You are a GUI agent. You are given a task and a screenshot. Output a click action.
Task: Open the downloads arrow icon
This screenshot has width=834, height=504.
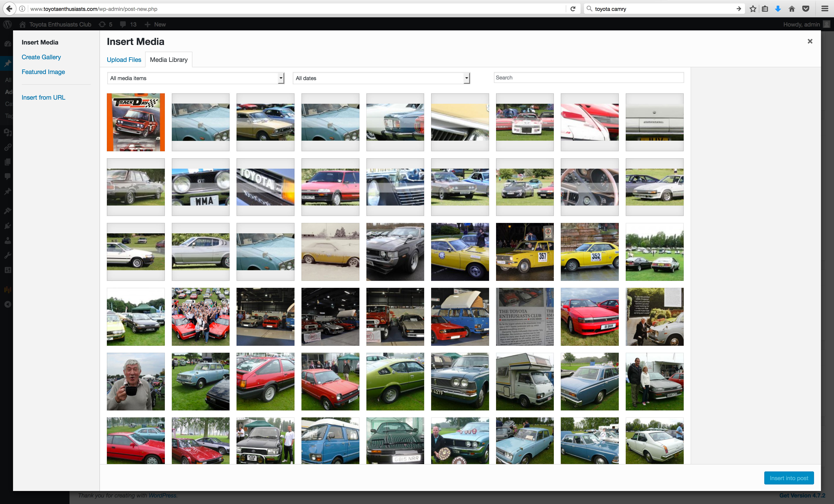click(778, 9)
